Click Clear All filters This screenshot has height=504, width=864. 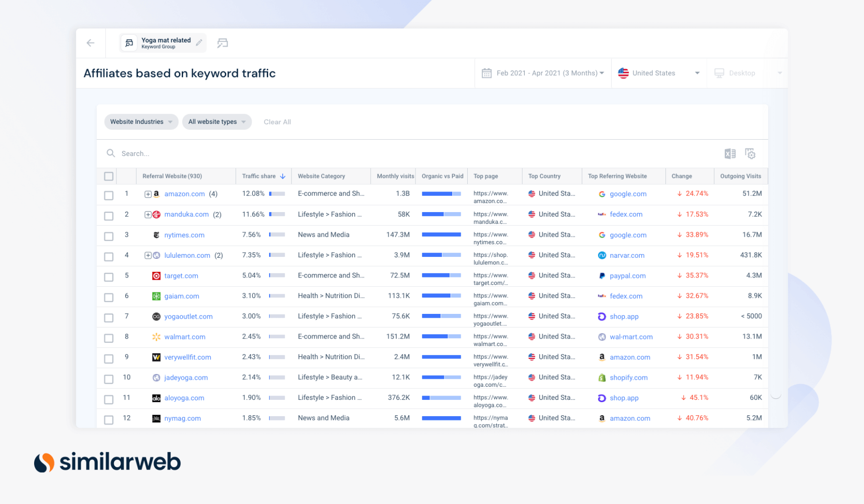coord(277,122)
